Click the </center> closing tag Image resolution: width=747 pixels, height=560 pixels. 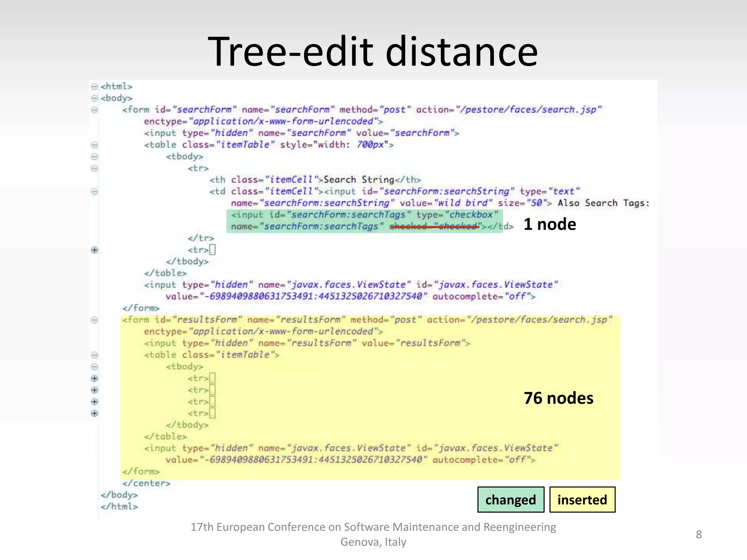[x=146, y=483]
